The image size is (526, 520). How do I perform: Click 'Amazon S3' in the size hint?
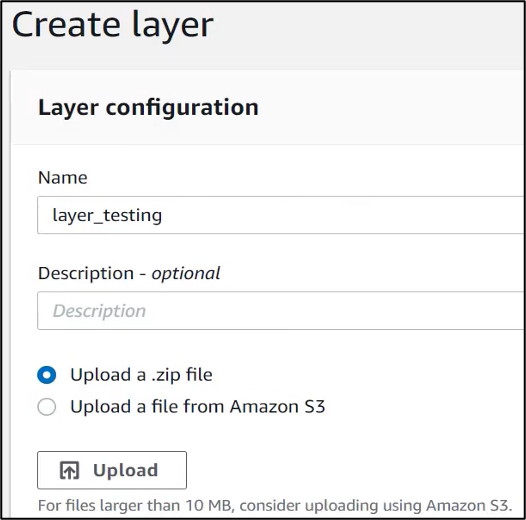click(x=469, y=506)
